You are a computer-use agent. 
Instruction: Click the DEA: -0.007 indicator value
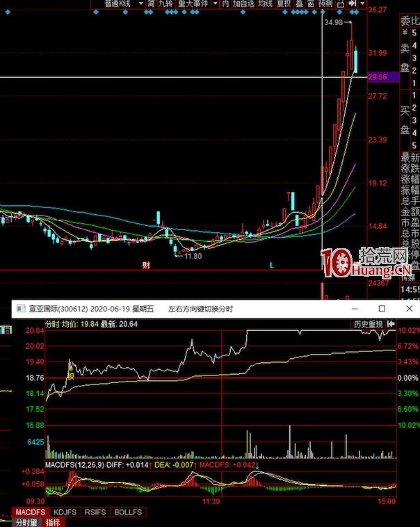click(174, 465)
